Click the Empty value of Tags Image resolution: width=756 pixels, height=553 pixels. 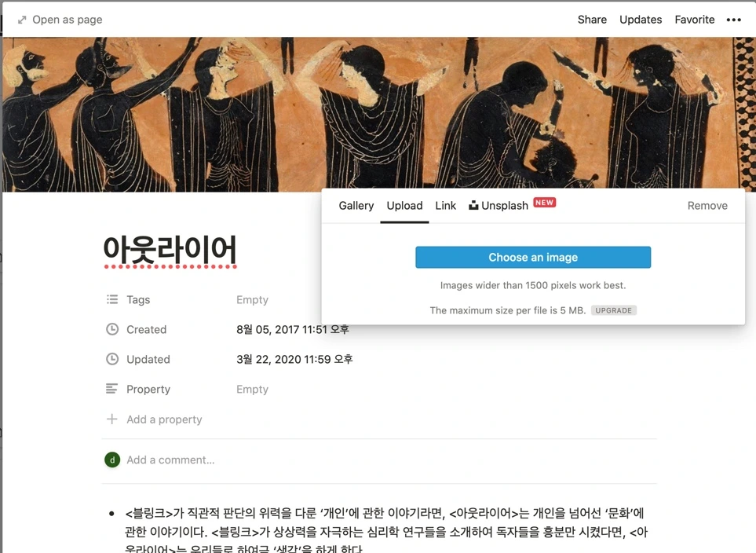252,299
